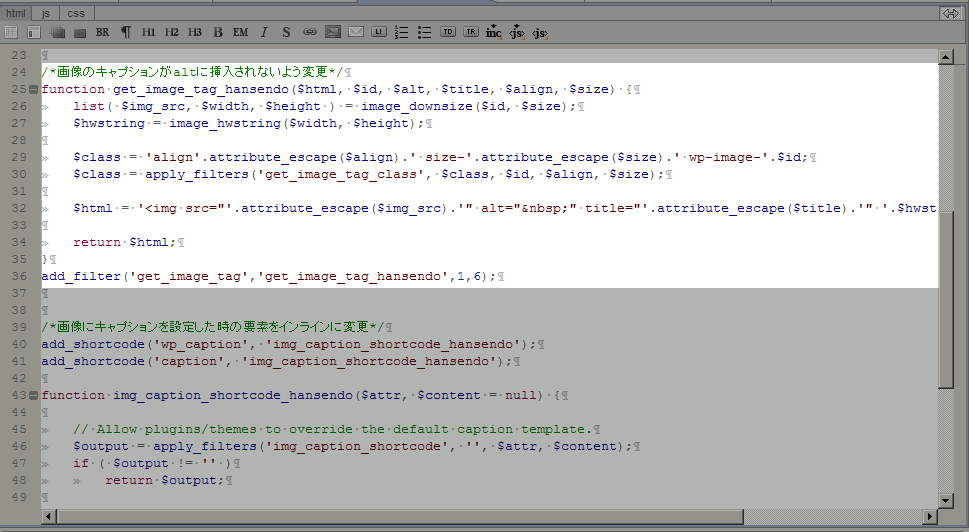Viewport: 969px width, 532px height.
Task: Insert an H1 heading tag
Action: 148,32
